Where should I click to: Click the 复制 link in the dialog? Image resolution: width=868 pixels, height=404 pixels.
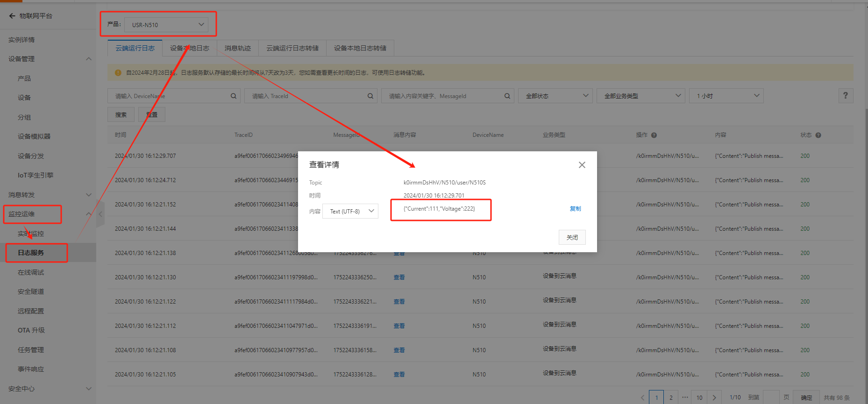point(575,209)
